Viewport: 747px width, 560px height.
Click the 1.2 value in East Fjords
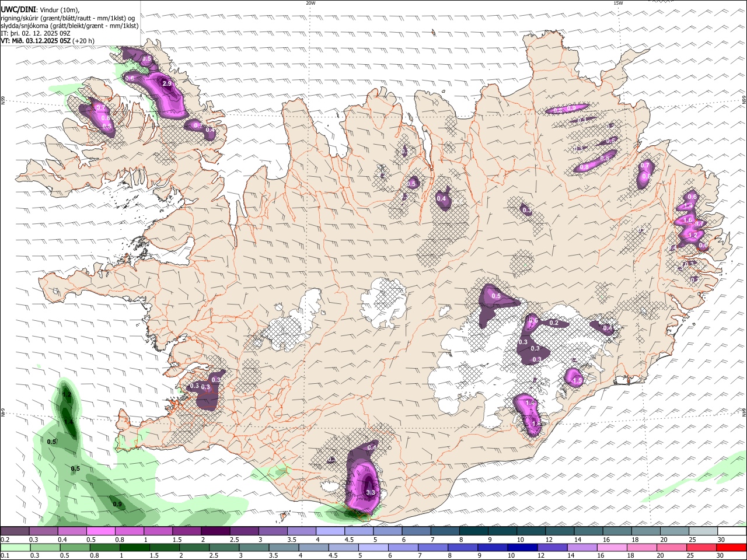(693, 235)
